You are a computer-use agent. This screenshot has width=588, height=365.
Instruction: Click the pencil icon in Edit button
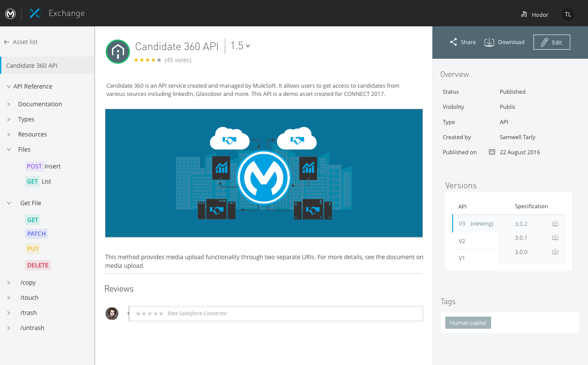click(x=544, y=42)
